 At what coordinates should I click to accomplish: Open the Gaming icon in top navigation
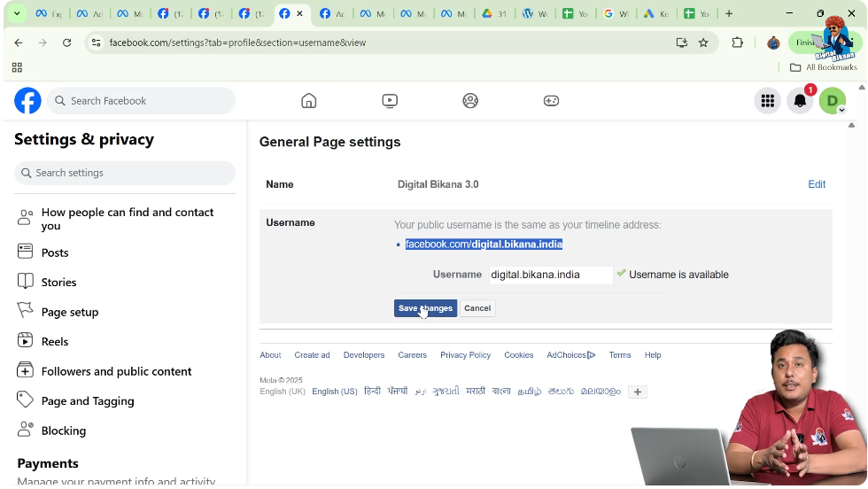tap(551, 101)
